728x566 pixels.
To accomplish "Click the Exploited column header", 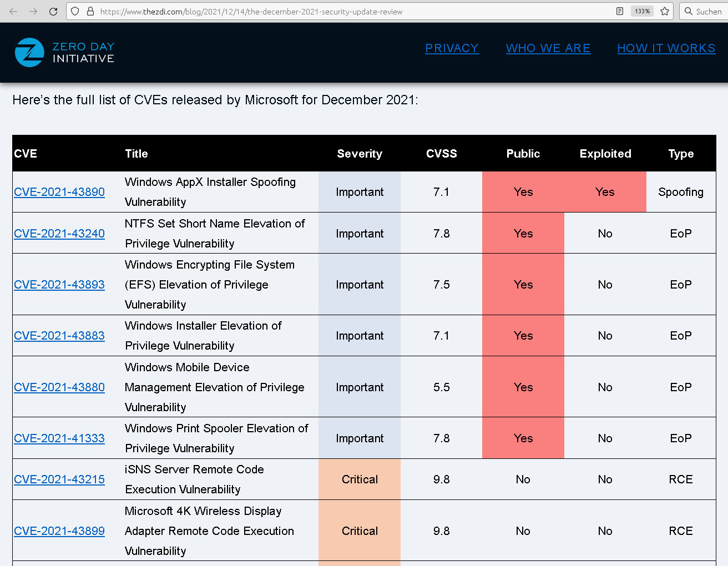I will point(605,154).
